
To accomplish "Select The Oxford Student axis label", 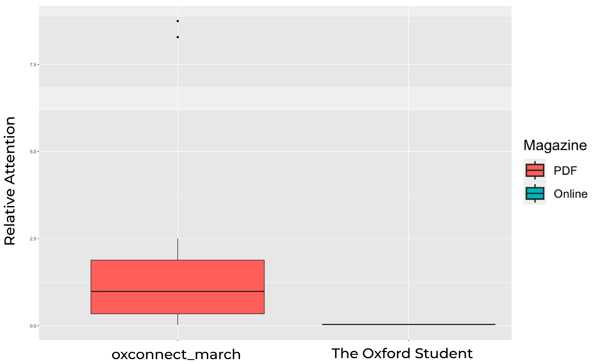I will coord(402,353).
